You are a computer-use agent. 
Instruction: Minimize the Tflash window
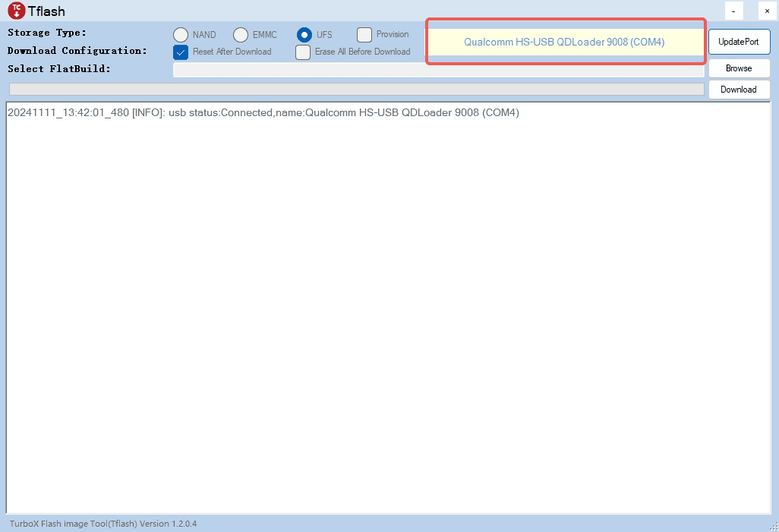pos(733,11)
